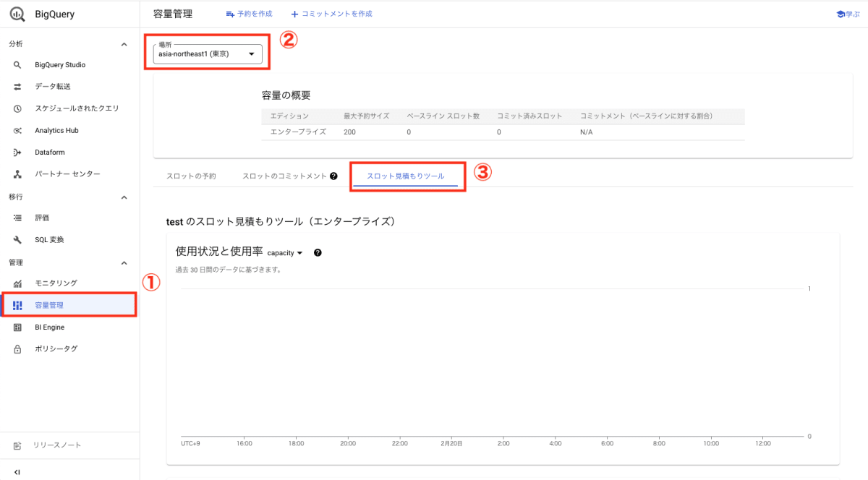The width and height of the screenshot is (868, 480).
Task: Click the BI Engine icon
Action: coord(17,327)
